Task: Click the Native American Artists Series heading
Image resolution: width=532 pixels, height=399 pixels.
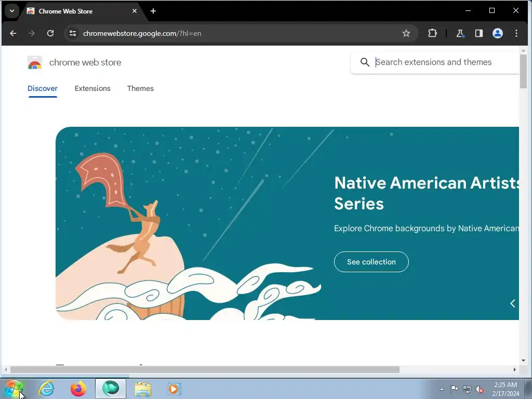Action: 427,193
